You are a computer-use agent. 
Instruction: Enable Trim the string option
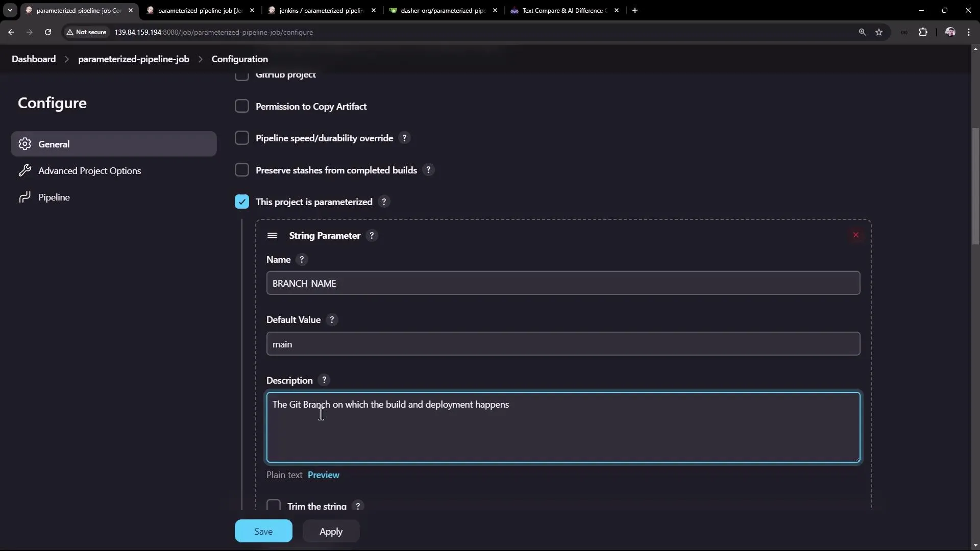(x=274, y=506)
